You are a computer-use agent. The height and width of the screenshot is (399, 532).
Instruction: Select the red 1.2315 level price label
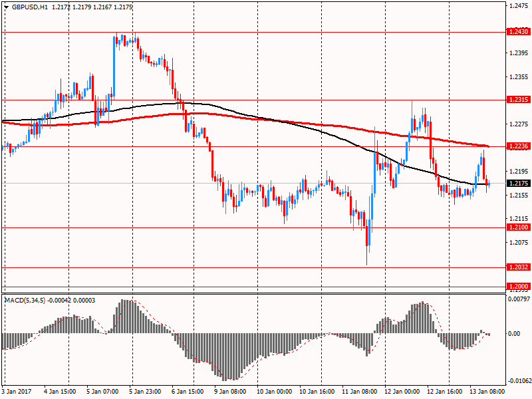518,99
